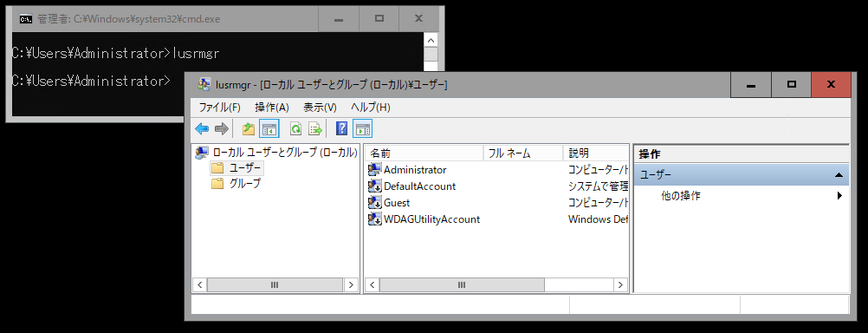
Task: Click the グループ folder icon in tree
Action: pyautogui.click(x=217, y=184)
